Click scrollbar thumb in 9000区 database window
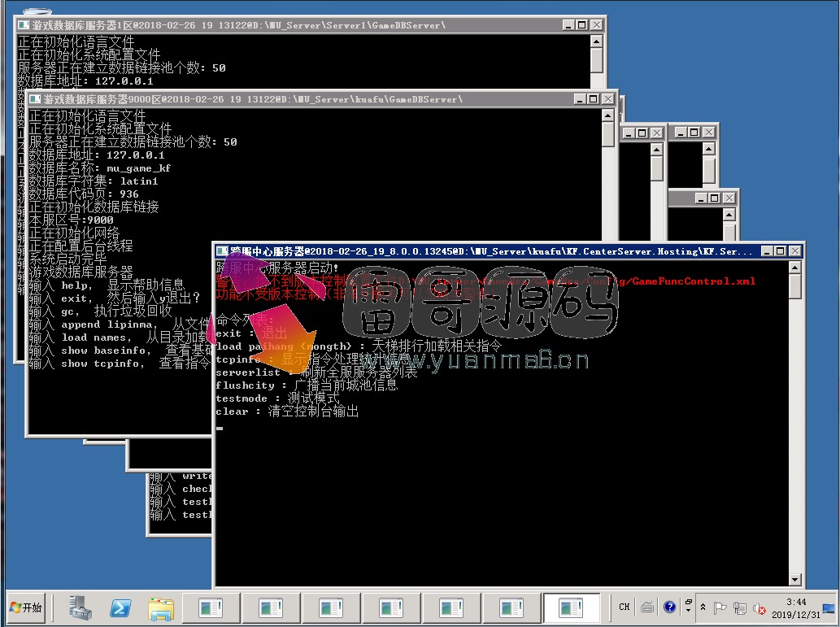 [607, 134]
